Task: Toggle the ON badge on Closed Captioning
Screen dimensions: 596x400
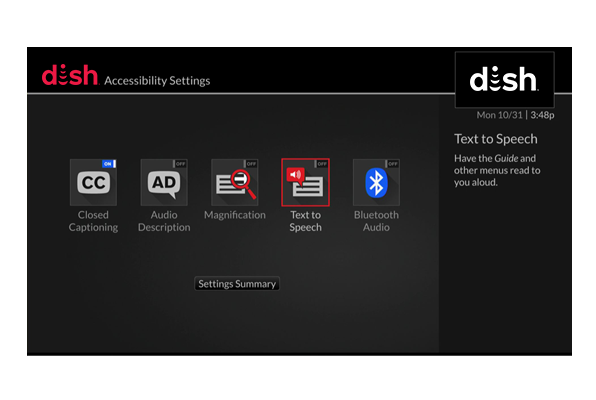Action: pyautogui.click(x=109, y=164)
